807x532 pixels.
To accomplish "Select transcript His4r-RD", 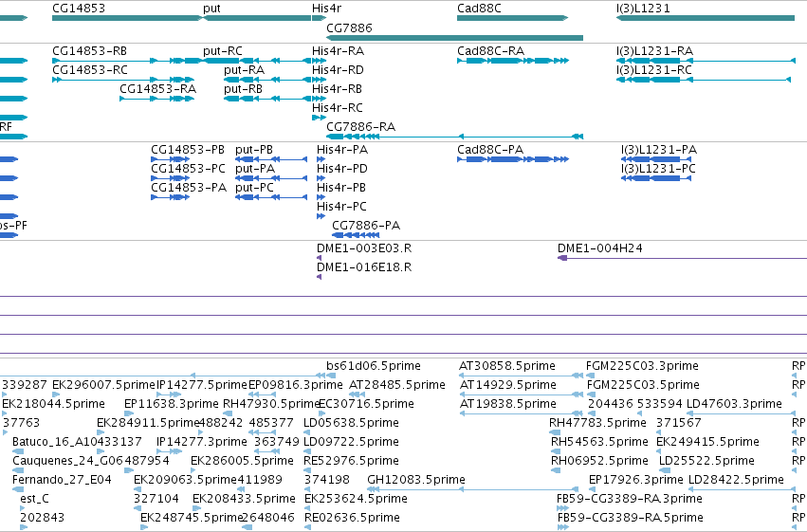I will [x=319, y=80].
